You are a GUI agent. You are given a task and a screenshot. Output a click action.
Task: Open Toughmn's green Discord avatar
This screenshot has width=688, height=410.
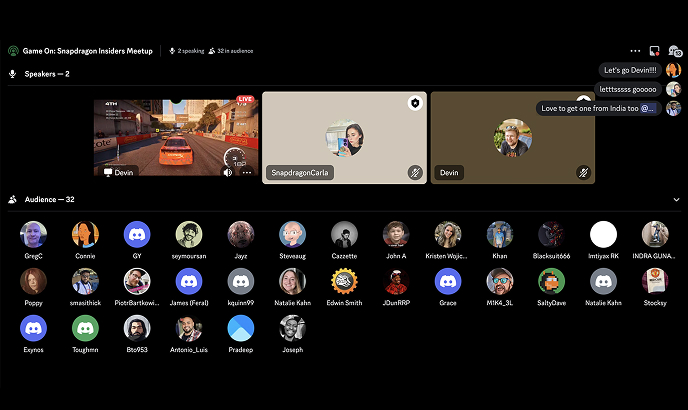click(85, 328)
